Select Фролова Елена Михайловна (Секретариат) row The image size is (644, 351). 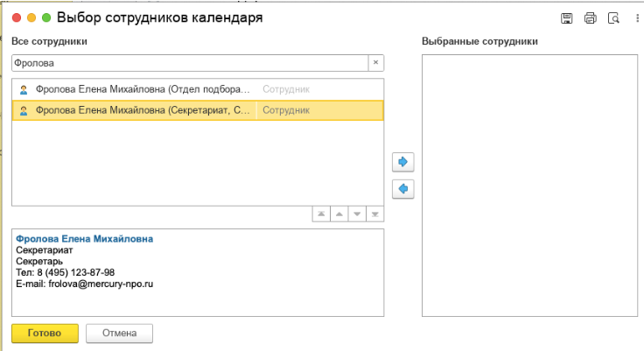point(140,110)
